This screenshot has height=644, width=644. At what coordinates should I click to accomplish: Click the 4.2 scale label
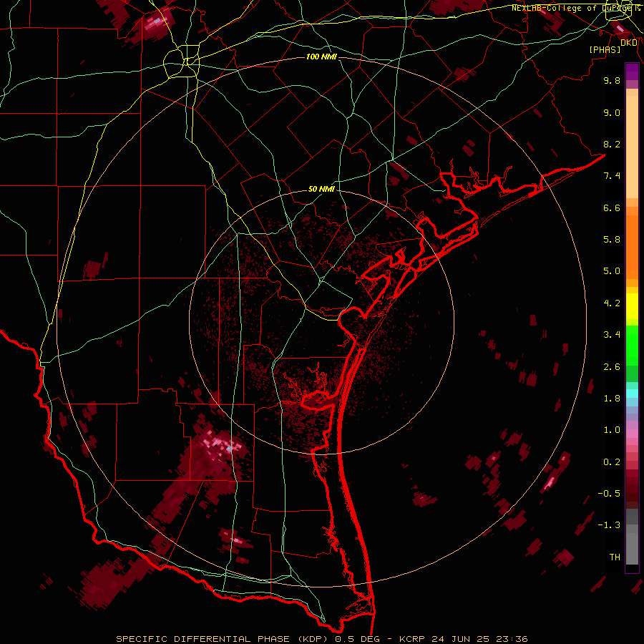612,303
